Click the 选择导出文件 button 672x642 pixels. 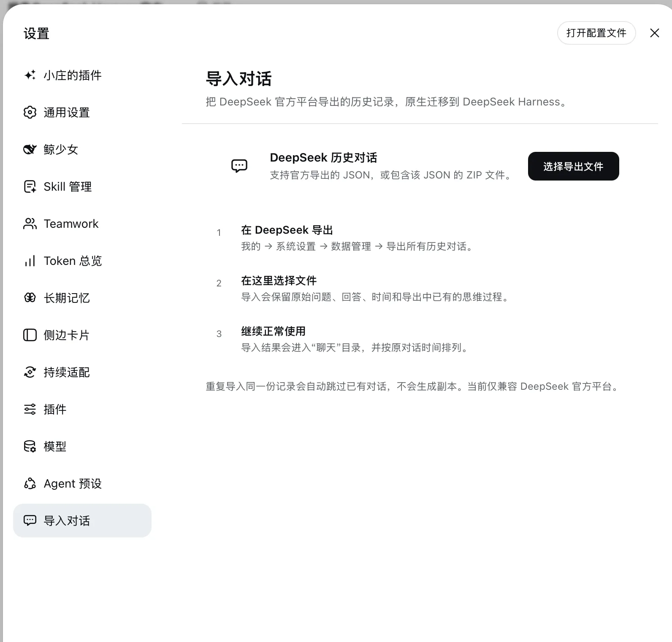point(573,166)
